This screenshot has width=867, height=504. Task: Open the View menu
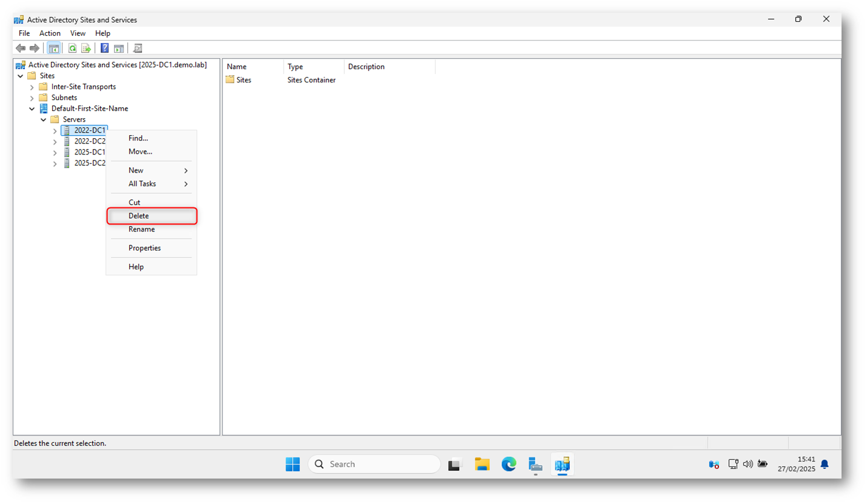[78, 33]
